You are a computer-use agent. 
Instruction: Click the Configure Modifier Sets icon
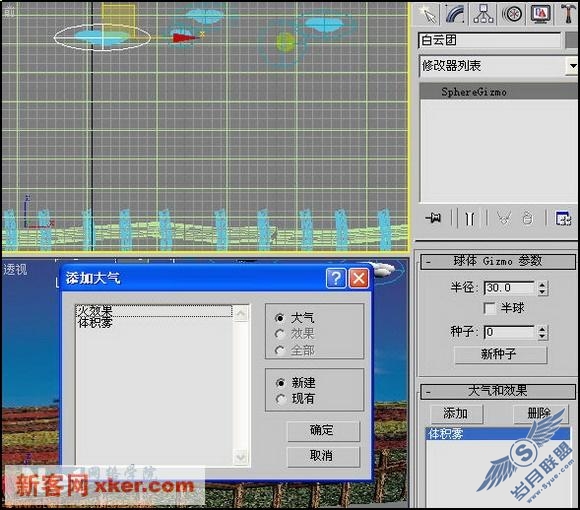point(563,218)
